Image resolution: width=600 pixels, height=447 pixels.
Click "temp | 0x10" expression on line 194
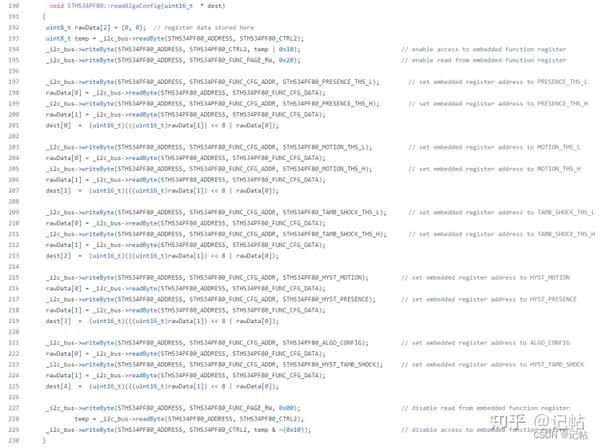click(x=275, y=49)
